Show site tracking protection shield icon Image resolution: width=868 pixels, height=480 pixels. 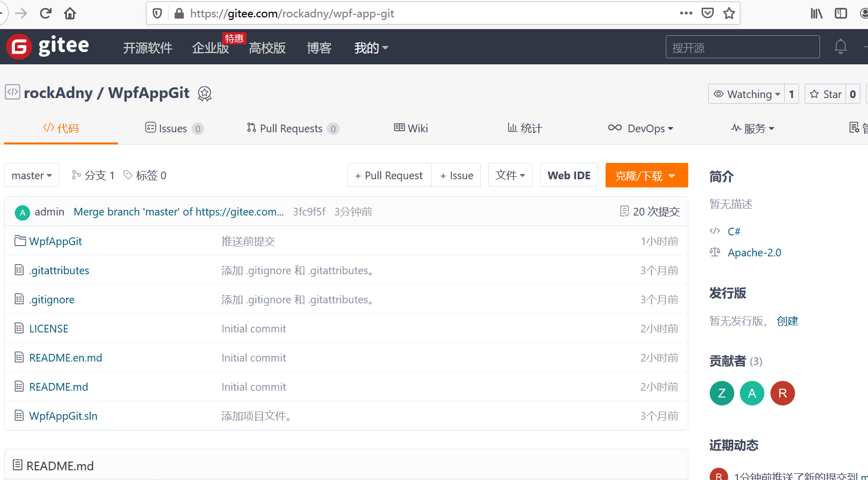[157, 13]
